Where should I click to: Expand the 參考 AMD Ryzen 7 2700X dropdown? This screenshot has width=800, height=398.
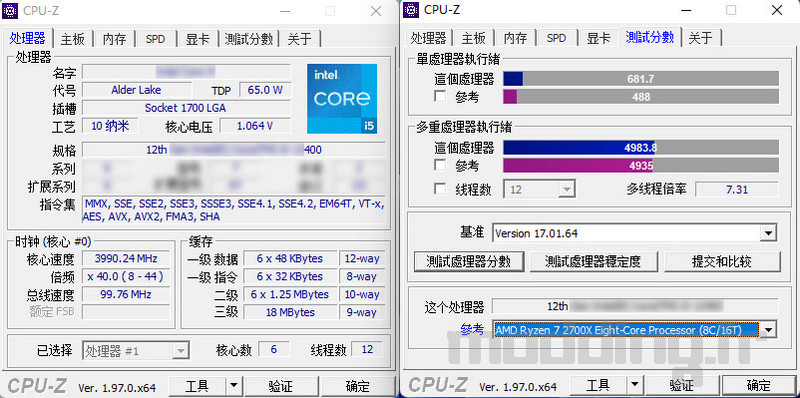click(768, 330)
